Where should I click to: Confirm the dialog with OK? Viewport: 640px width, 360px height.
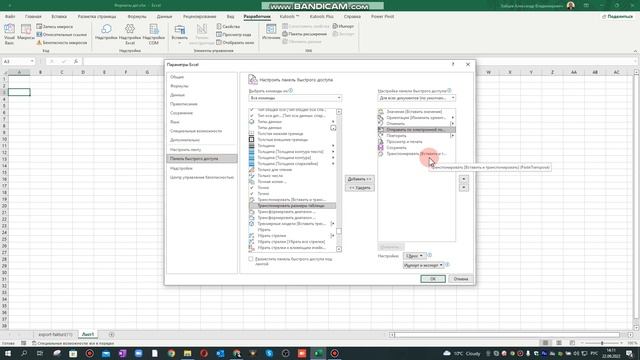tap(433, 279)
